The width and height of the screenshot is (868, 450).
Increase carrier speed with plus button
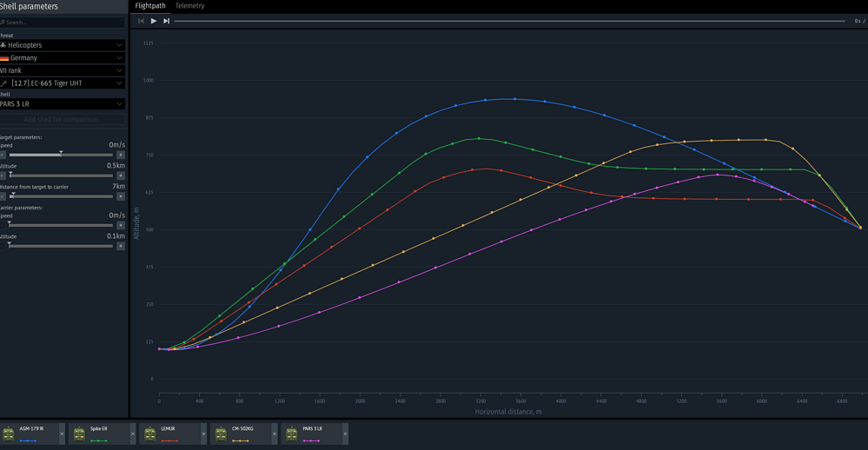121,225
